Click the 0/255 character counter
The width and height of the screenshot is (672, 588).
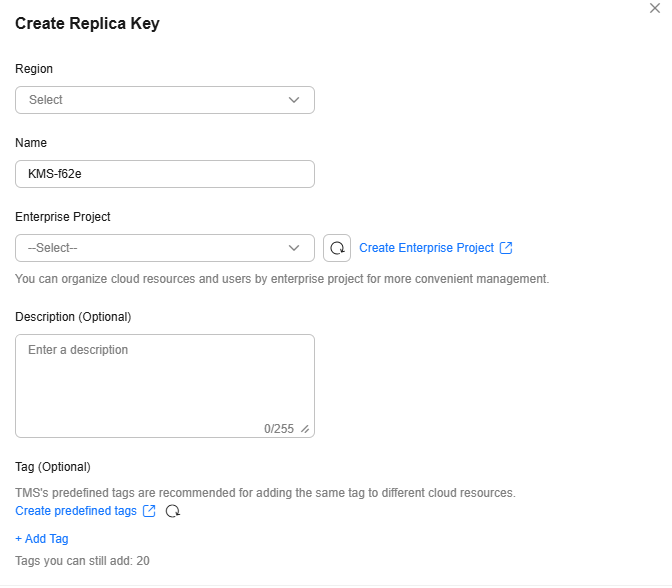(279, 429)
